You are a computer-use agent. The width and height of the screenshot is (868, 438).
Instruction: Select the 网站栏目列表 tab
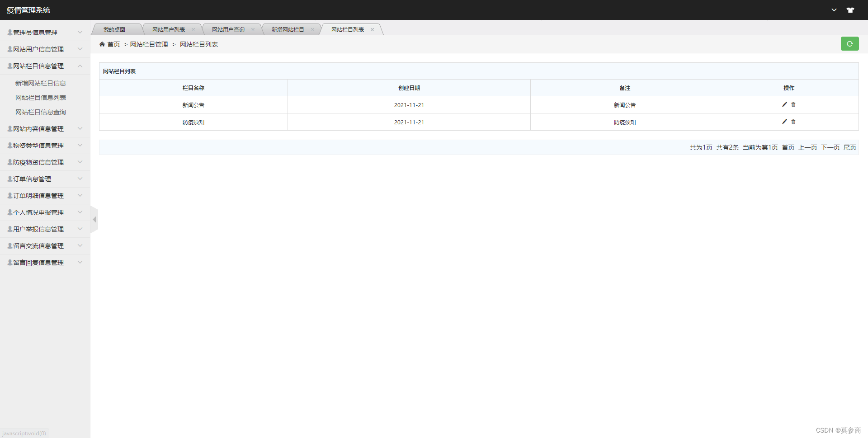click(348, 30)
